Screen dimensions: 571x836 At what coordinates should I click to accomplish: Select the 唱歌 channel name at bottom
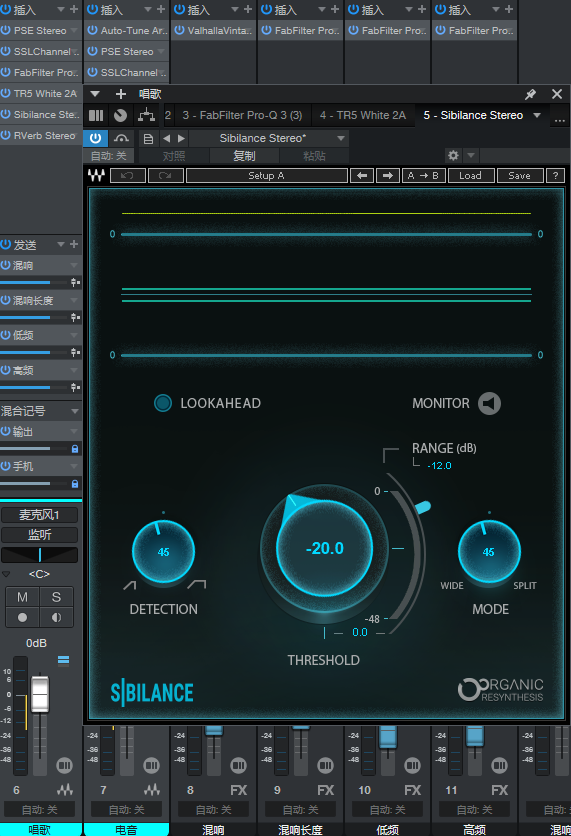[39, 830]
